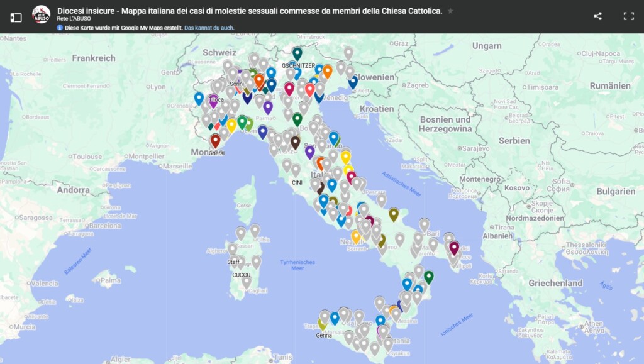The height and width of the screenshot is (364, 644).
Task: Follow the 'Das kannst du auch.' link
Action: [209, 28]
